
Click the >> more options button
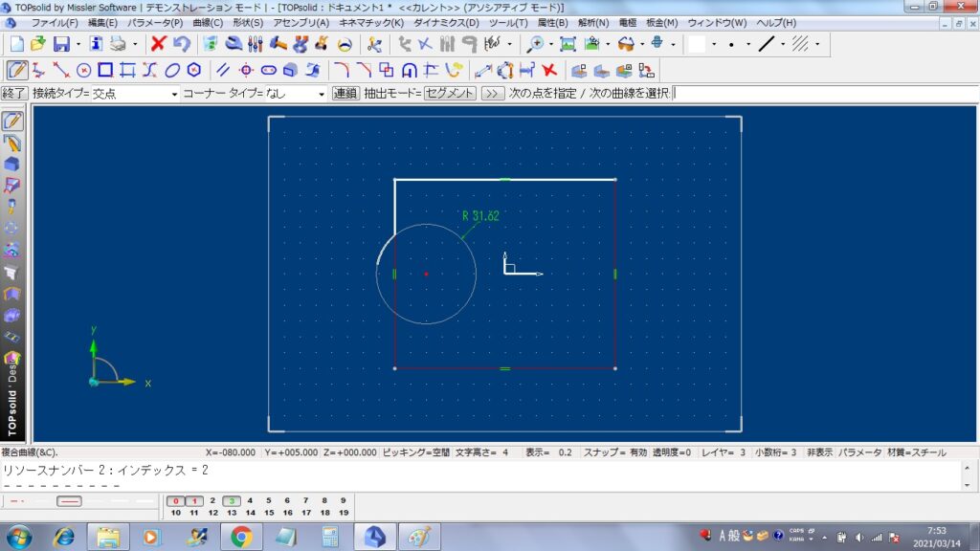click(x=493, y=94)
